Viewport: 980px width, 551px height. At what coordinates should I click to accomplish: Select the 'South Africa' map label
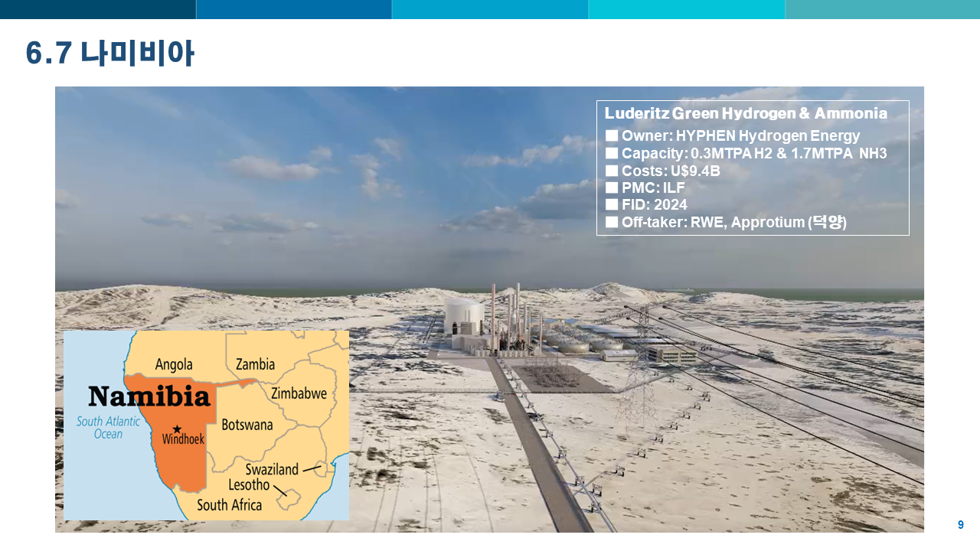click(230, 505)
